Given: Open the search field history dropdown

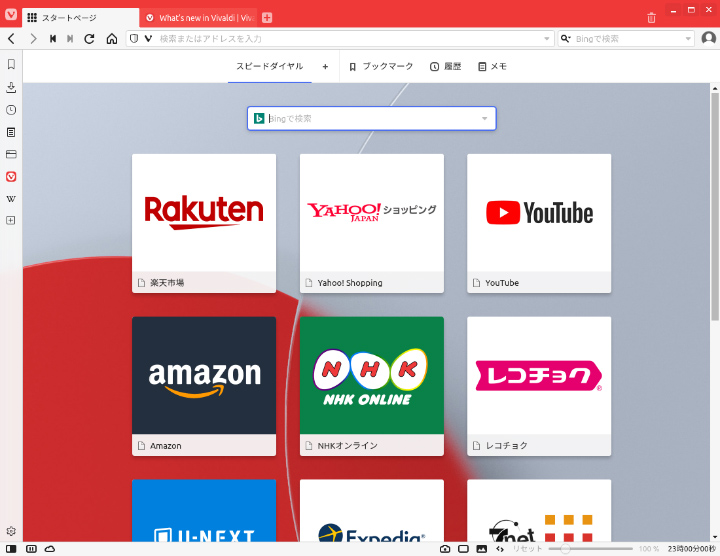Looking at the screenshot, I should [x=688, y=39].
